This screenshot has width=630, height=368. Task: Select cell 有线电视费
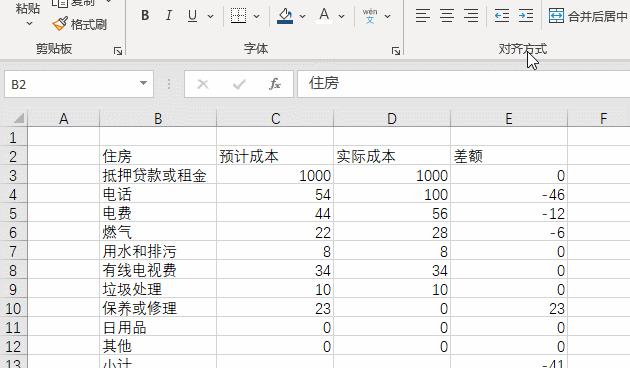coord(158,270)
